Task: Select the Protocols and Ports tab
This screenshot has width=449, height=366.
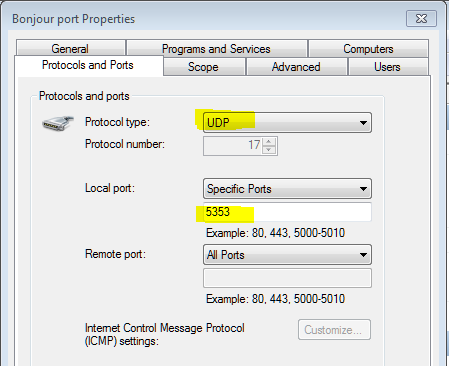Action: coord(88,65)
